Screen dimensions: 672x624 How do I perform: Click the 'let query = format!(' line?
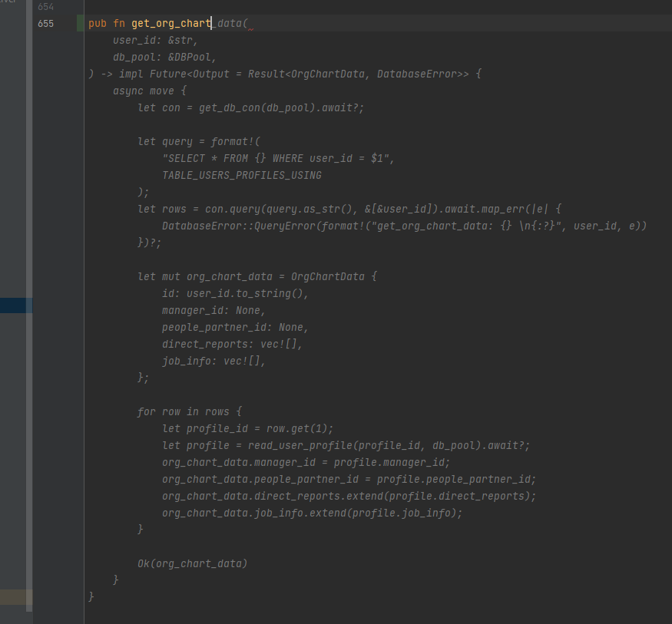[199, 141]
